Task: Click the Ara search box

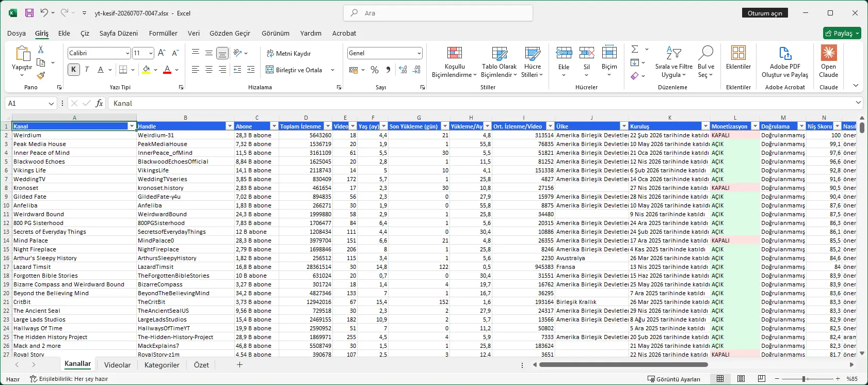Action: [x=438, y=13]
